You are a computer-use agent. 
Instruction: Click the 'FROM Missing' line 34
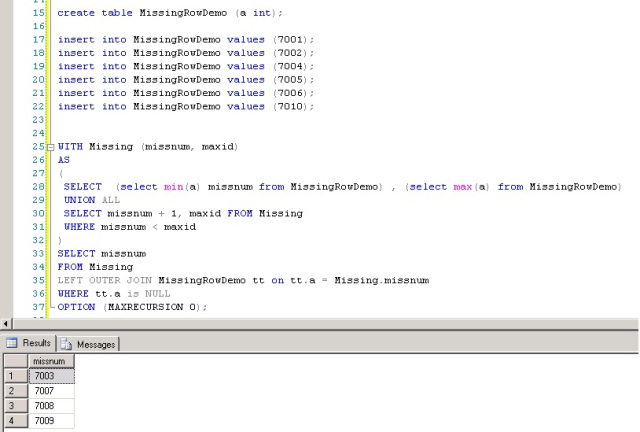[x=95, y=267]
